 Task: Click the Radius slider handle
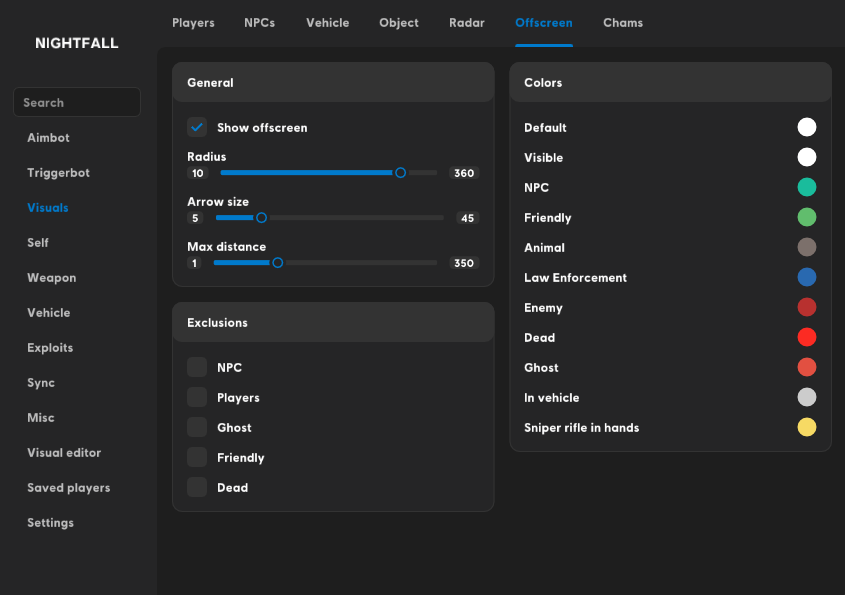click(400, 173)
